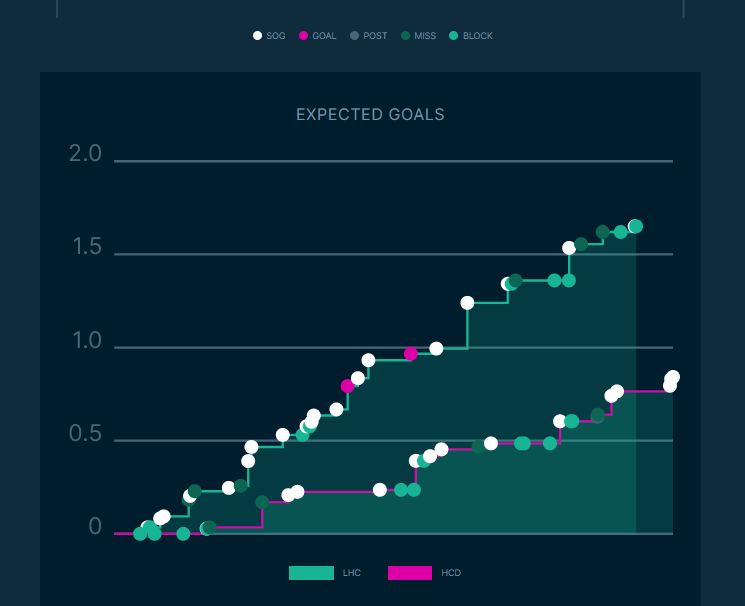Toggle the GOAL legend label
The image size is (745, 606).
click(324, 36)
